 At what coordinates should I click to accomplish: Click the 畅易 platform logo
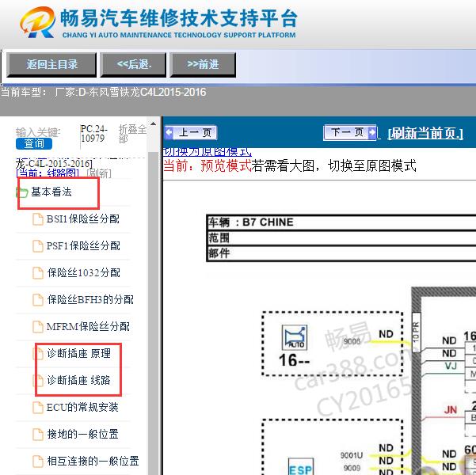click(x=37, y=22)
